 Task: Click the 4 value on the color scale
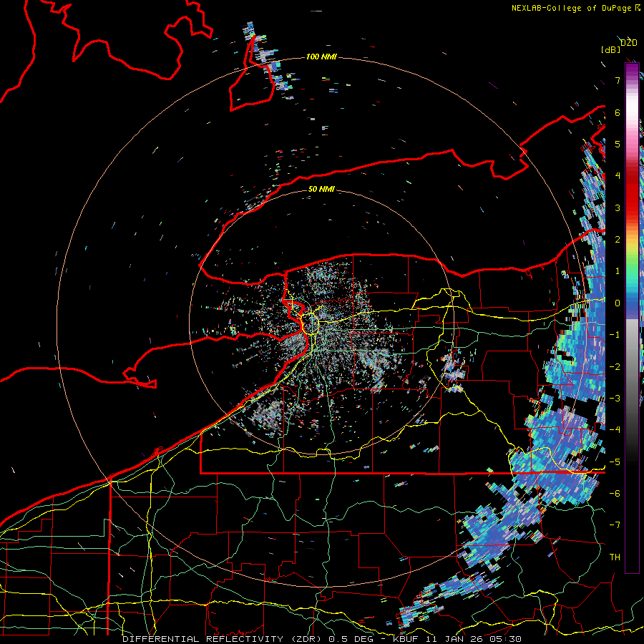pyautogui.click(x=618, y=176)
